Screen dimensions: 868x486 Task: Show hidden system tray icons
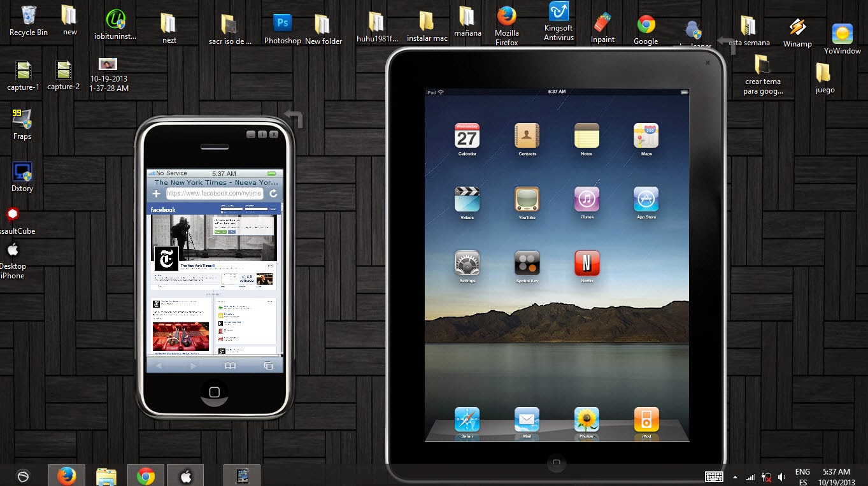(736, 476)
